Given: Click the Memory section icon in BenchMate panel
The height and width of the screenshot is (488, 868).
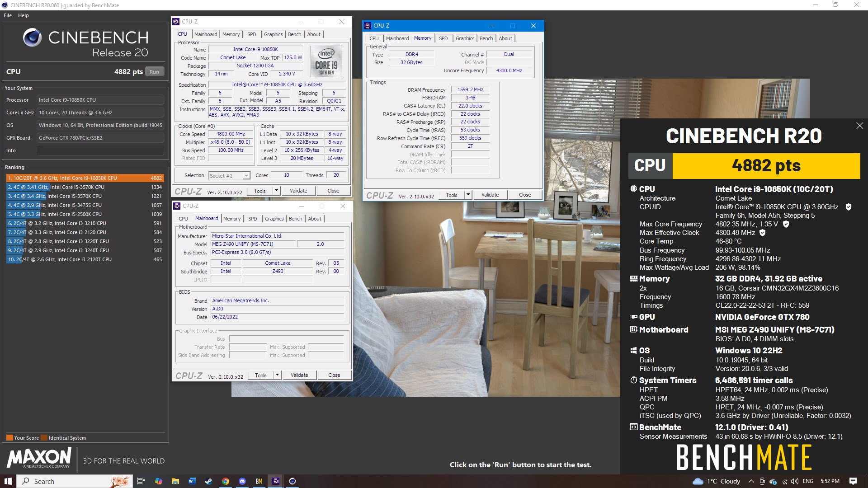Looking at the screenshot, I should (x=633, y=279).
